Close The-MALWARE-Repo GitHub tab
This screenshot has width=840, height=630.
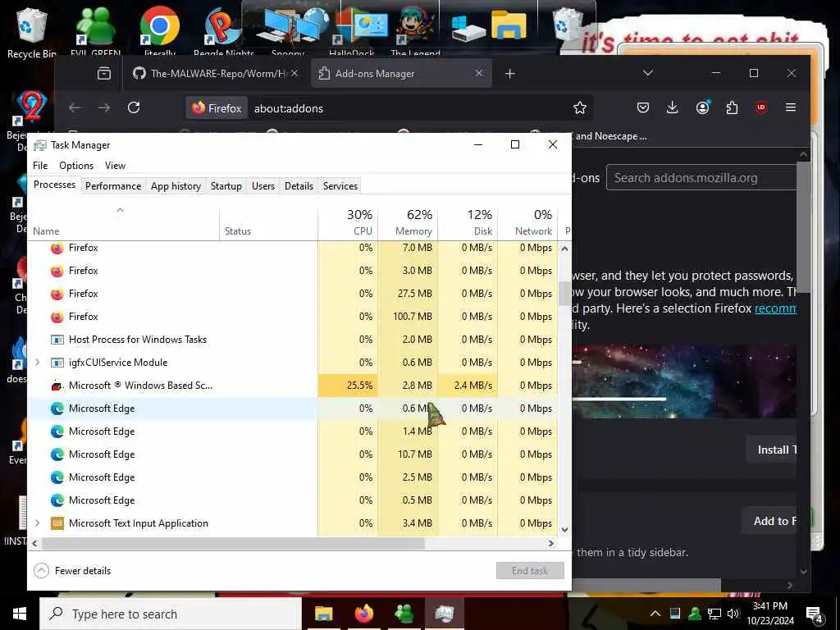294,73
